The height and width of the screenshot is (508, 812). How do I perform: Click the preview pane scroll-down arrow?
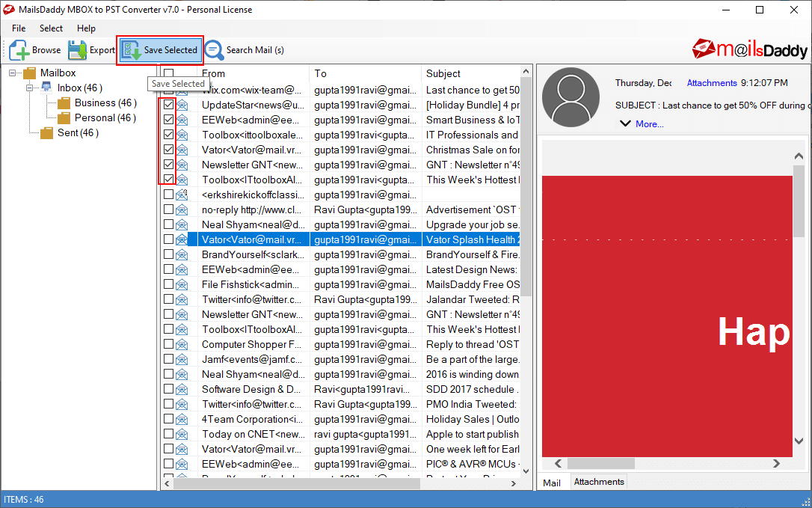[x=798, y=441]
